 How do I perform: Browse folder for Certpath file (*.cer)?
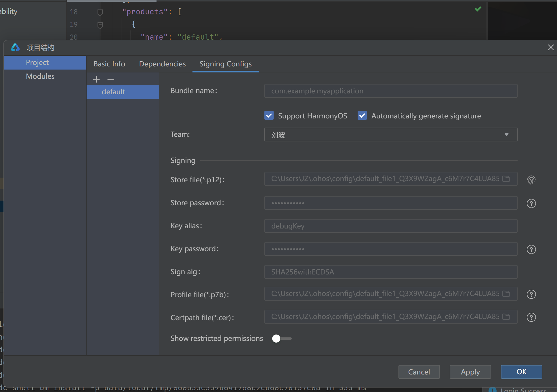pyautogui.click(x=506, y=317)
